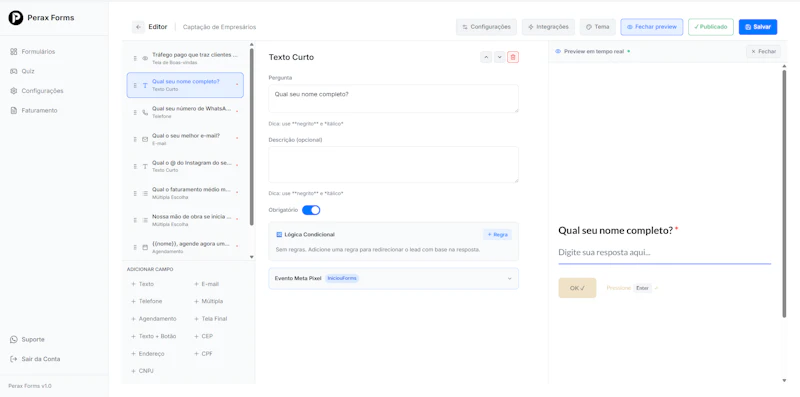Click calendar icon of the Agendamento row

tap(145, 247)
